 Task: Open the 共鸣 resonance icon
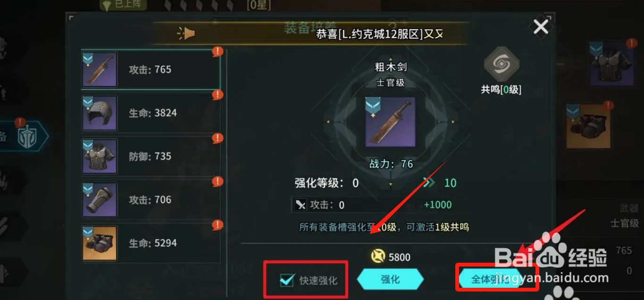click(502, 63)
